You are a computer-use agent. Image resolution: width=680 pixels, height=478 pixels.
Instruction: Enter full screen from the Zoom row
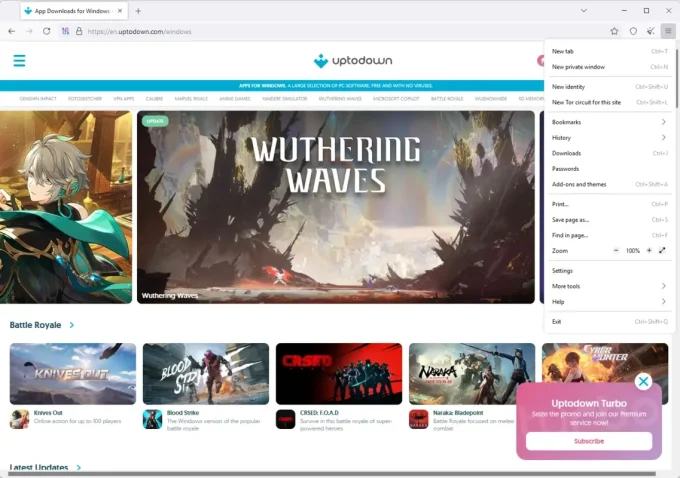662,250
